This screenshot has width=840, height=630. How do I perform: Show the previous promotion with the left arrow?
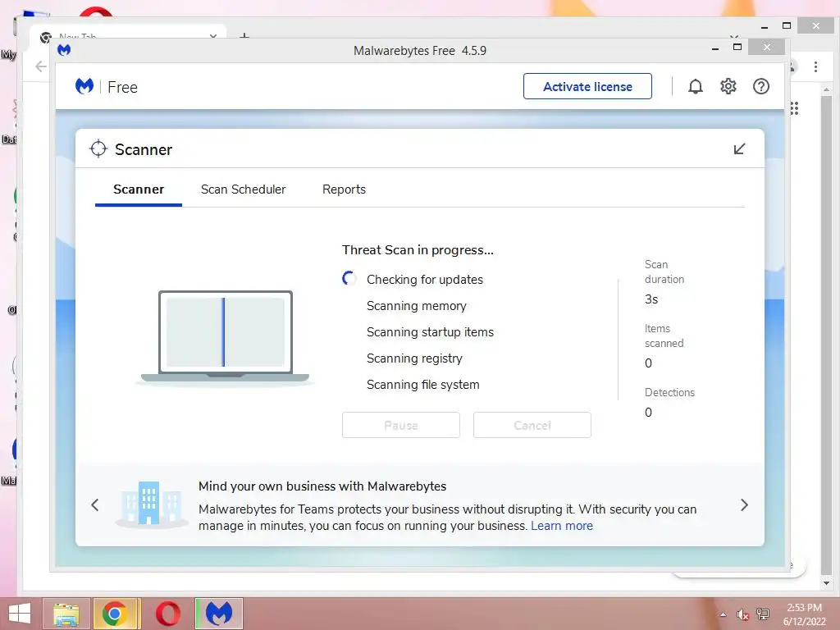coord(95,504)
